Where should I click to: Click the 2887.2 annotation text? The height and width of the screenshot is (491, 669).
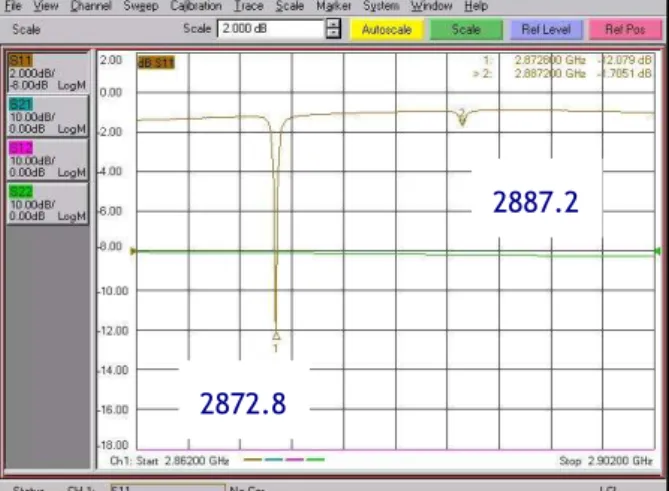[x=535, y=202]
